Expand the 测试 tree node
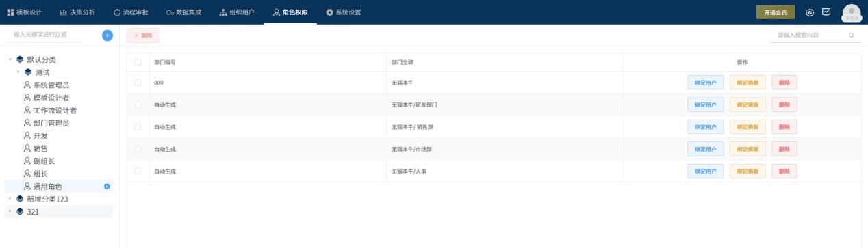Screen dimensions: 868x248 18,72
